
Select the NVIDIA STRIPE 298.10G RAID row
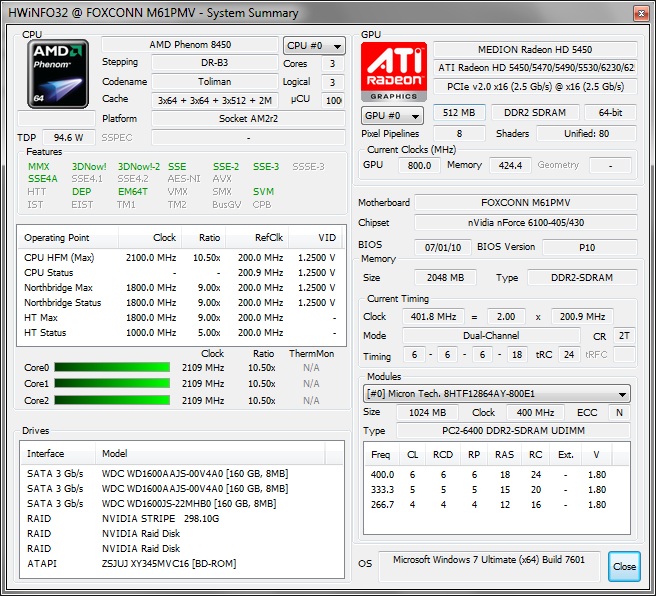182,518
